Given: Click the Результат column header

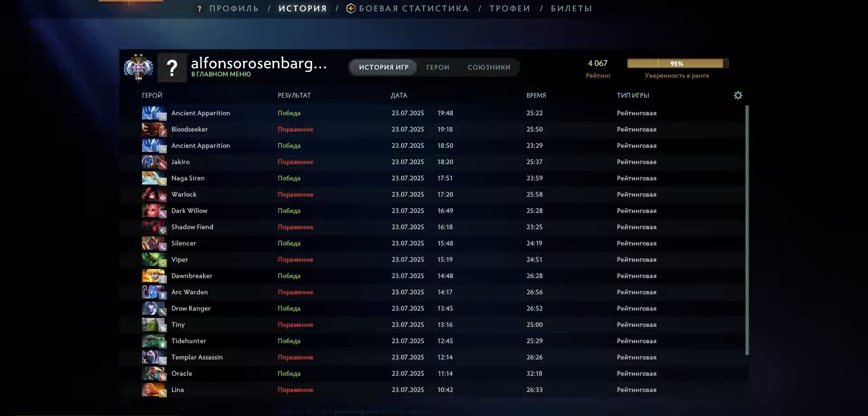Looking at the screenshot, I should pos(294,95).
